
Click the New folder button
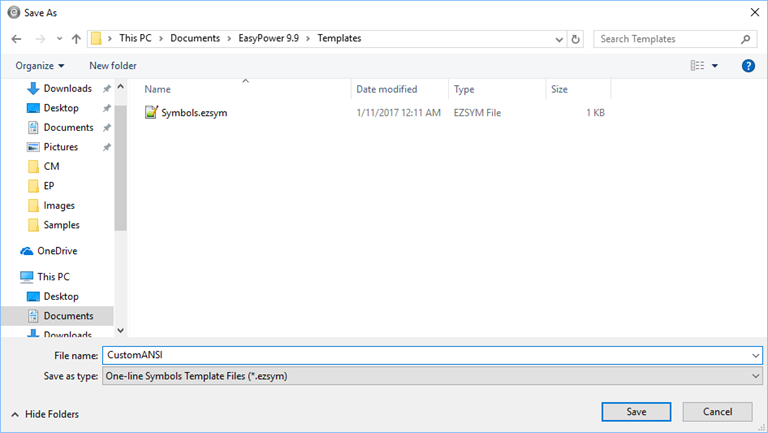pyautogui.click(x=112, y=66)
